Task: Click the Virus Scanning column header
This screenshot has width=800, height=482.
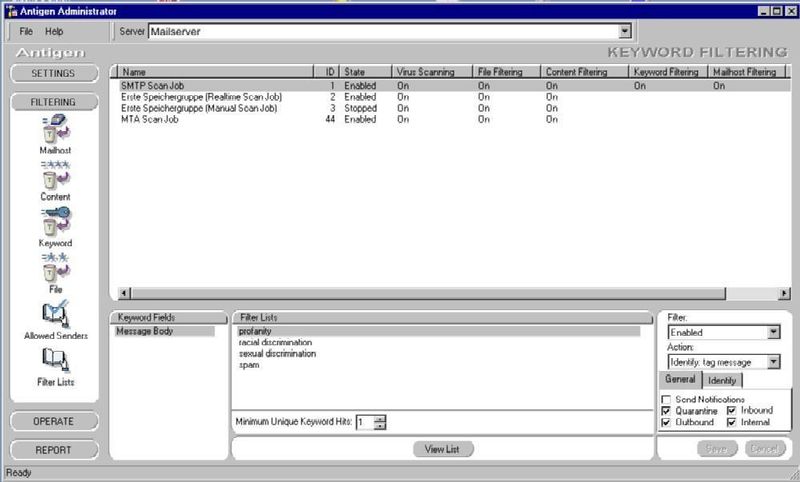Action: point(433,72)
